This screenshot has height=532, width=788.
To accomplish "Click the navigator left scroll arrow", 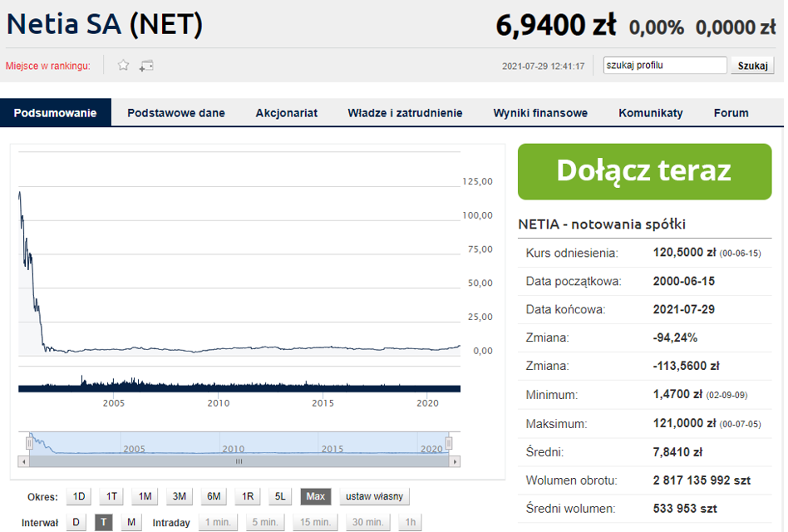I will [23, 461].
